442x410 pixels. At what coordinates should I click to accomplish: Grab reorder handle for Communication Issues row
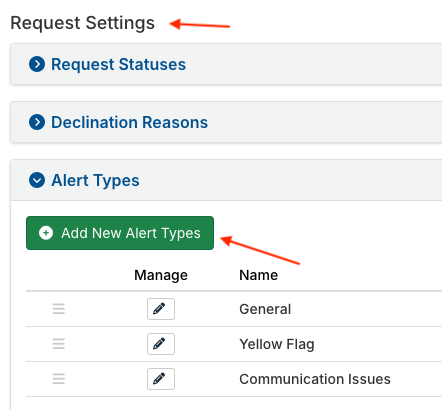[x=59, y=379]
